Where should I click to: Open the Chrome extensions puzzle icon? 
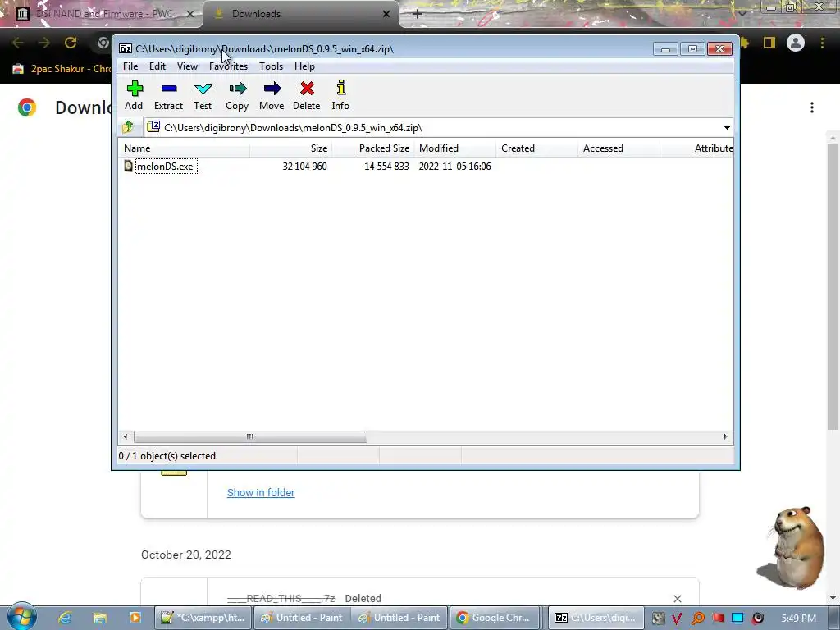click(746, 43)
